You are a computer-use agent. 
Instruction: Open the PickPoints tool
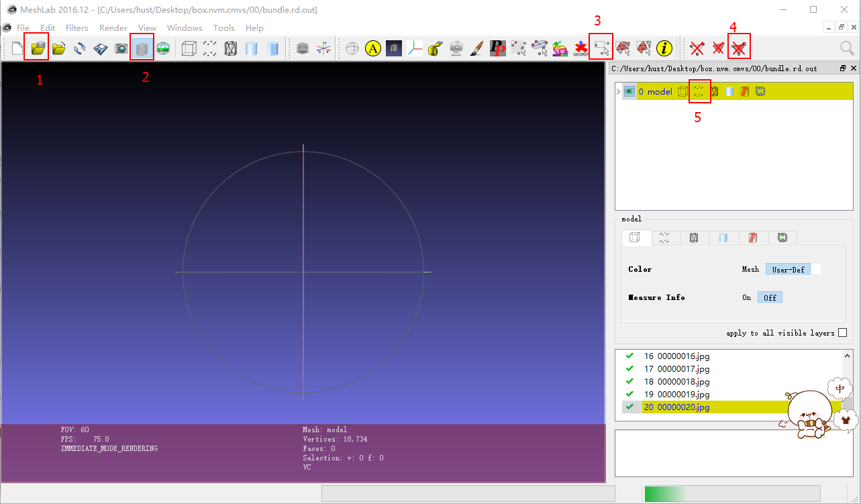point(497,48)
